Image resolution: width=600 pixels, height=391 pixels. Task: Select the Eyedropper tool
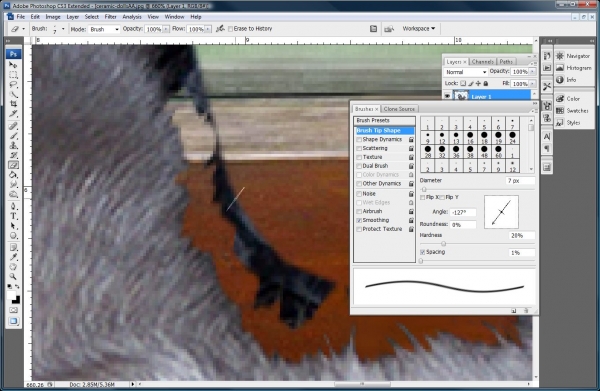point(13,257)
